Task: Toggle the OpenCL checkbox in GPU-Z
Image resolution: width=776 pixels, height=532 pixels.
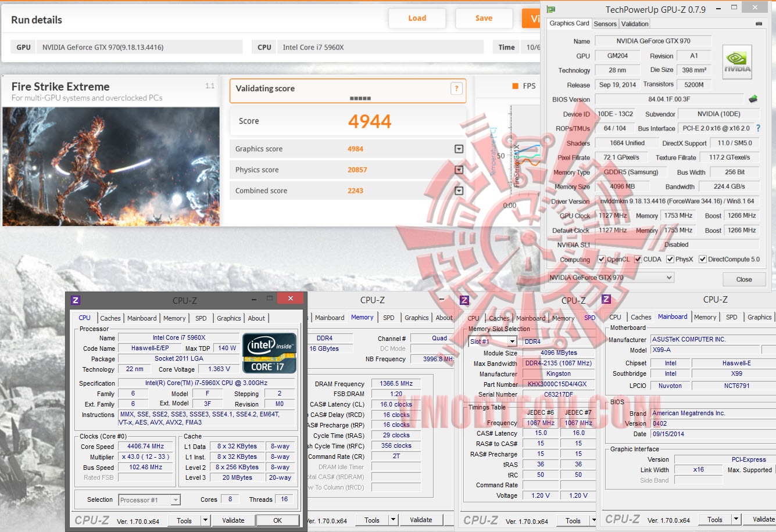Action: [x=602, y=260]
